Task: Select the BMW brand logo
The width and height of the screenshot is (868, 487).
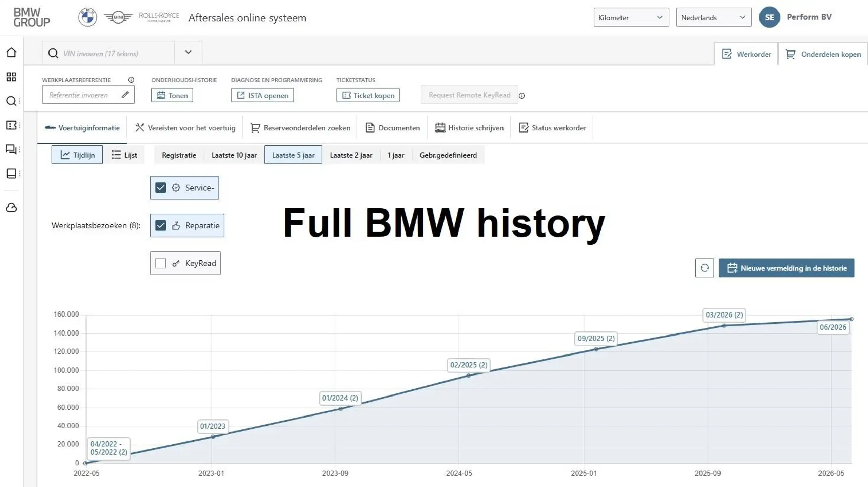Action: click(x=87, y=17)
